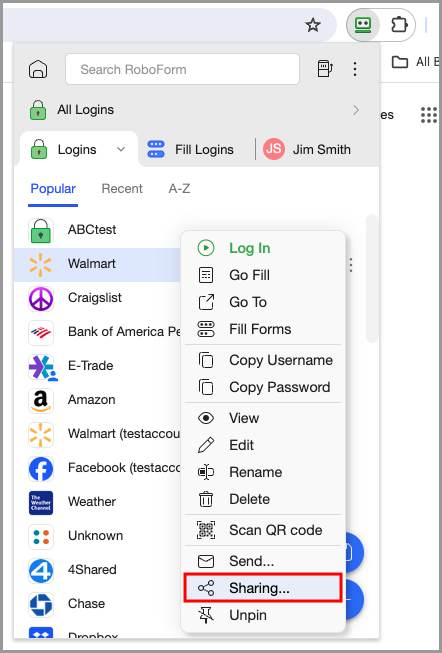Choose Log In from context menu
Screen dimensions: 442x653
263,248
